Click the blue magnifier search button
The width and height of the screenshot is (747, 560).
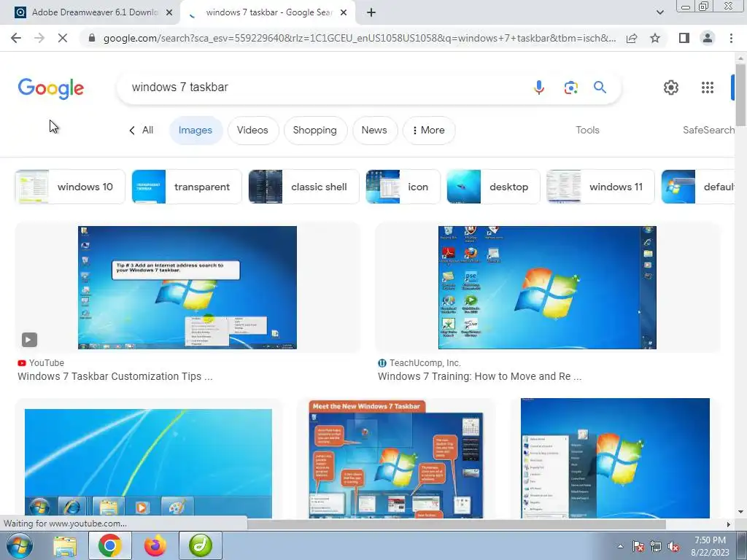(600, 87)
